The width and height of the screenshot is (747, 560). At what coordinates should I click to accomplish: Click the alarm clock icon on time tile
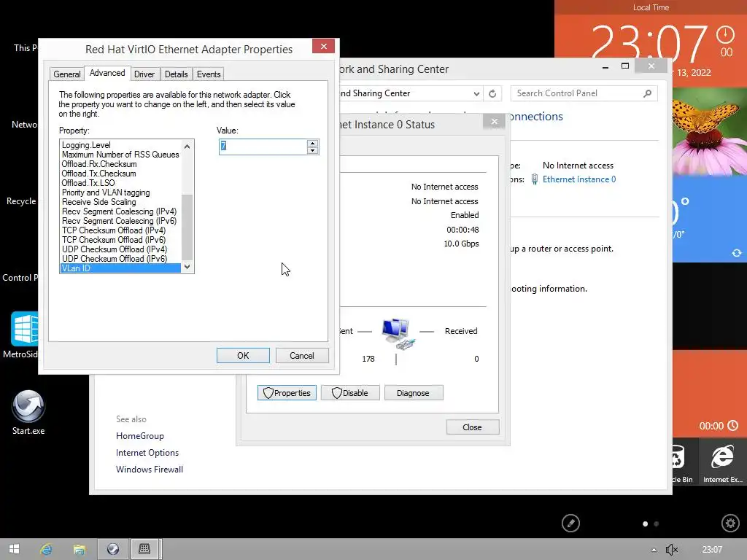pyautogui.click(x=726, y=35)
